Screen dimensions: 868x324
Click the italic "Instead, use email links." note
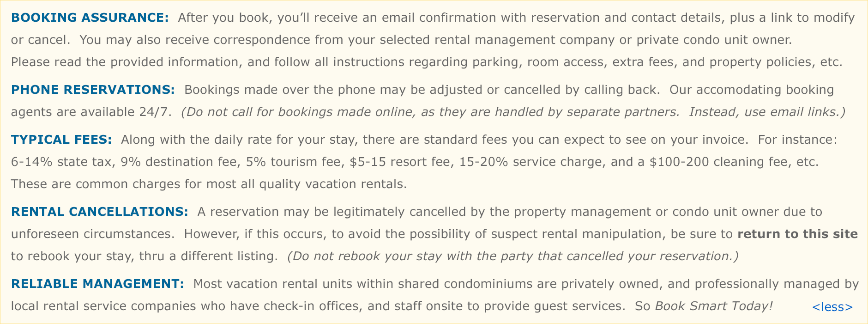coord(766,112)
